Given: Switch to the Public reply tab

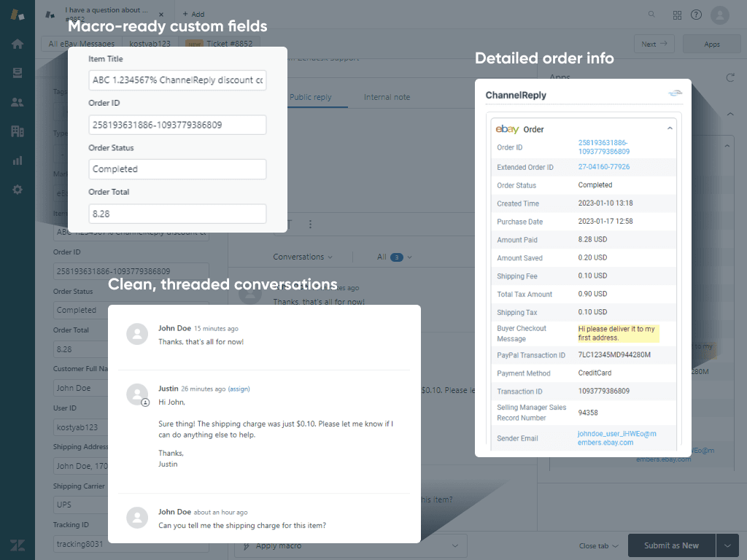Looking at the screenshot, I should pyautogui.click(x=311, y=97).
